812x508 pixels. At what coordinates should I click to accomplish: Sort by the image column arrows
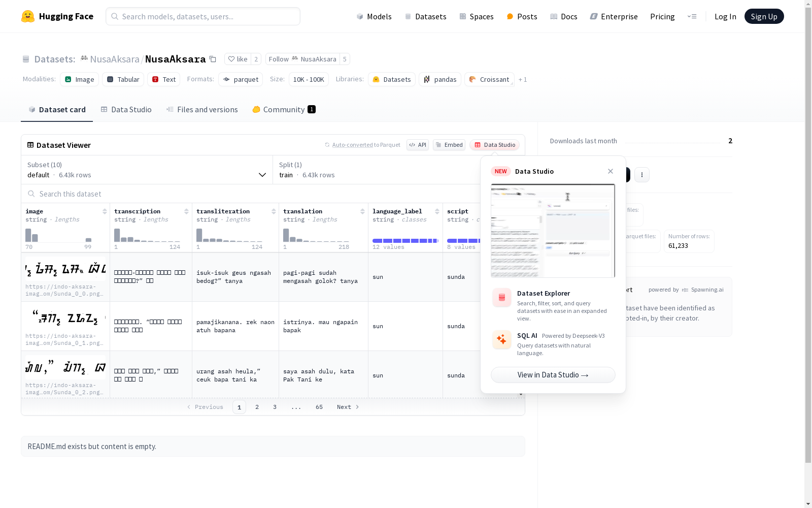point(105,211)
